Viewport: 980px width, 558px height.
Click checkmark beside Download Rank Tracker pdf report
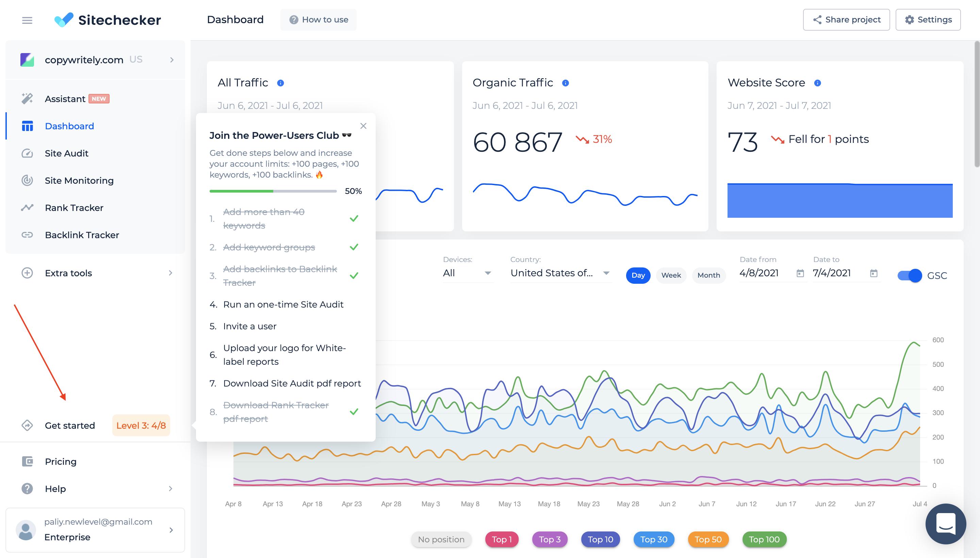pyautogui.click(x=354, y=412)
